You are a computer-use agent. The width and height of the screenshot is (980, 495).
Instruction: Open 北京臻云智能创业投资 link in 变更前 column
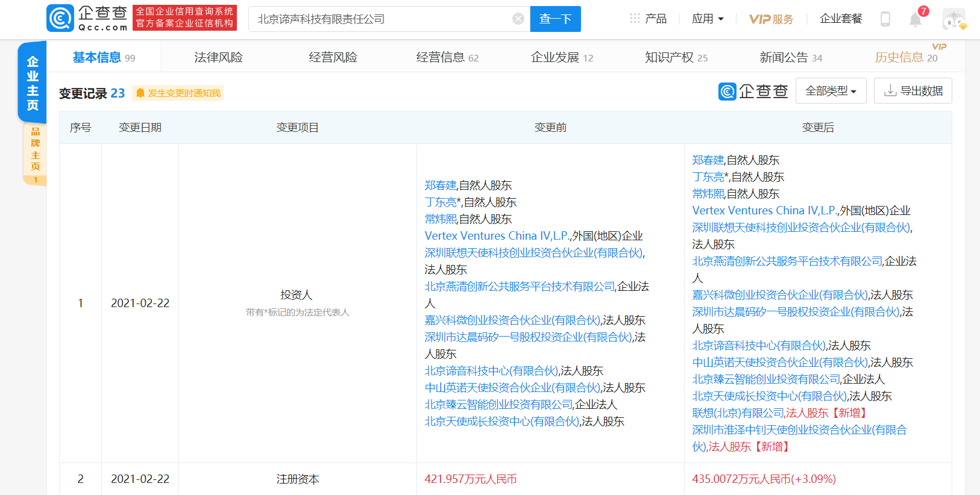pos(498,405)
